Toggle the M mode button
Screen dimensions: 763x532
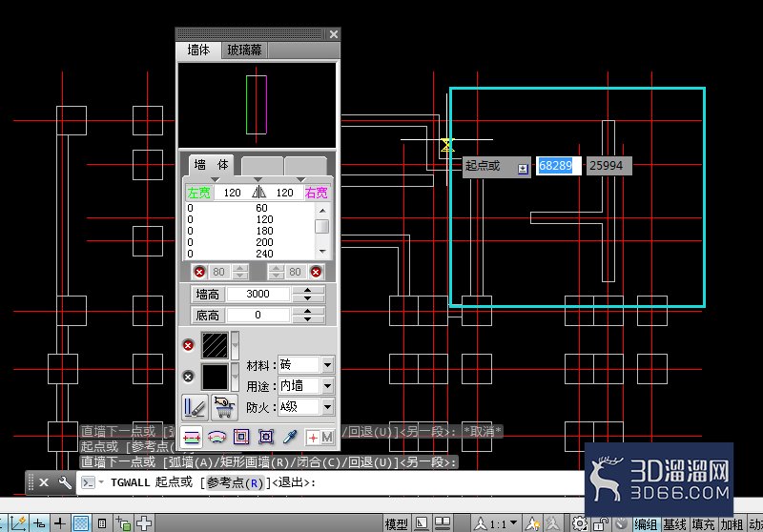click(327, 438)
